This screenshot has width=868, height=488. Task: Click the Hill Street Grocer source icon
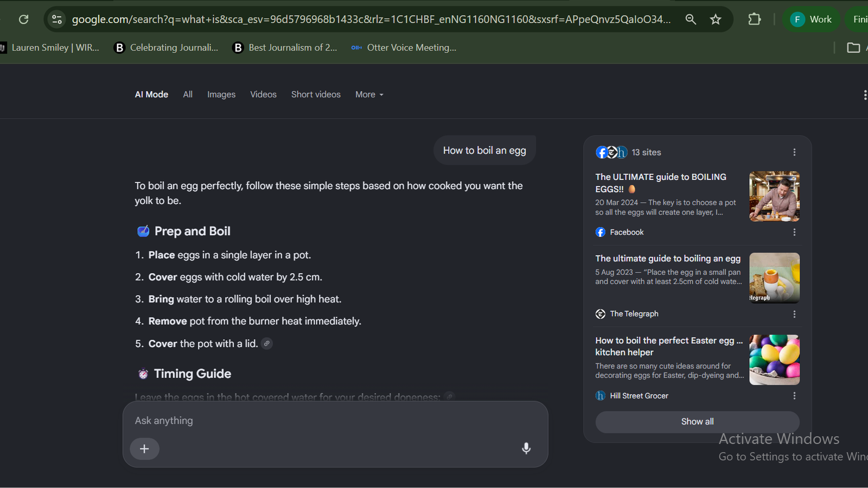pos(601,396)
